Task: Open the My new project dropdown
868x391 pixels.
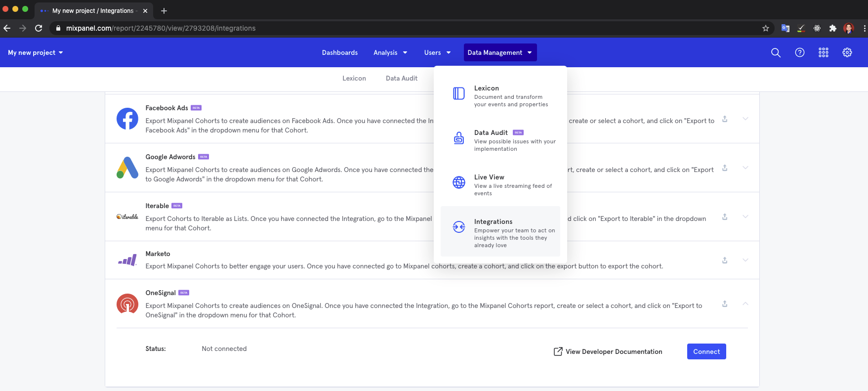Action: (36, 52)
